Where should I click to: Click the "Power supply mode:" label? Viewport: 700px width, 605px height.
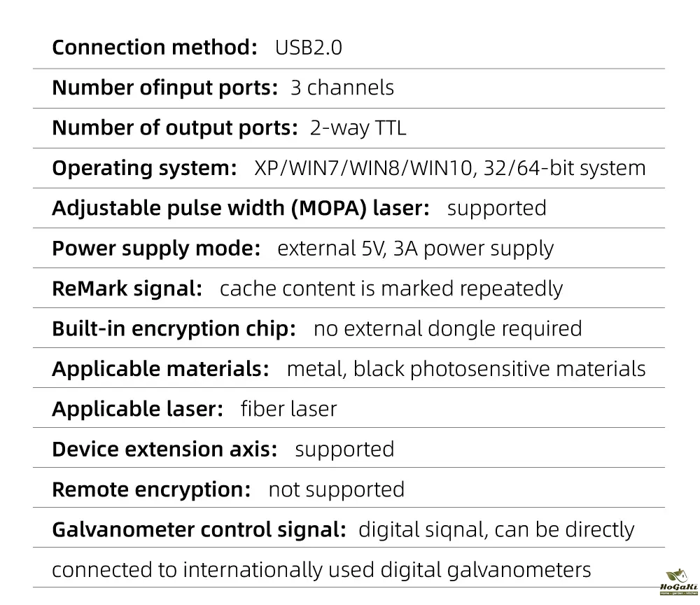coord(156,248)
